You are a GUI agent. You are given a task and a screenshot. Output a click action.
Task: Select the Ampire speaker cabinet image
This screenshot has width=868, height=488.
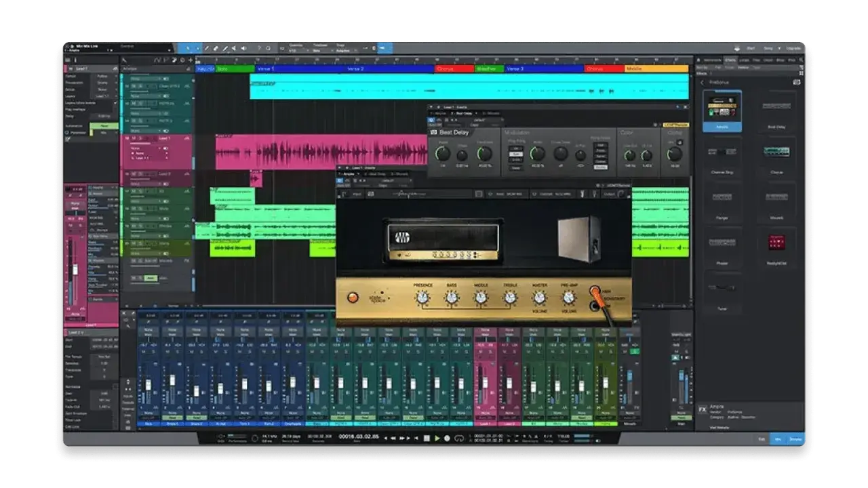pos(579,239)
